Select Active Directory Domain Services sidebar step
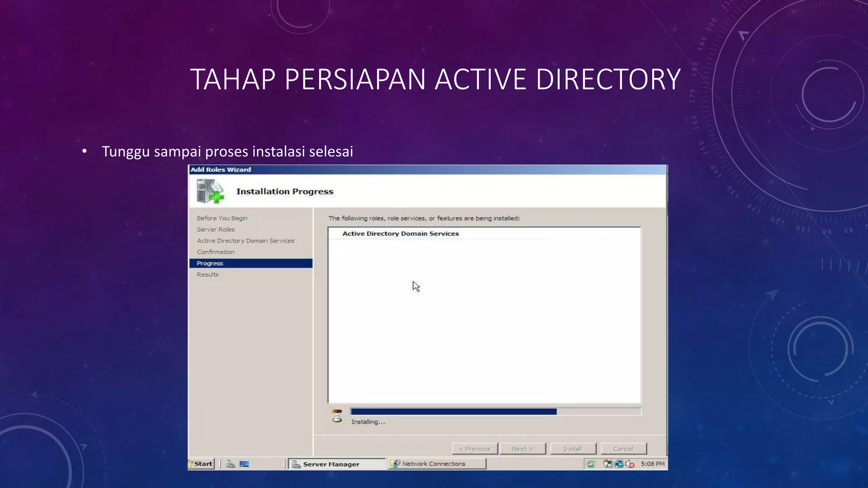This screenshot has height=488, width=868. point(245,241)
